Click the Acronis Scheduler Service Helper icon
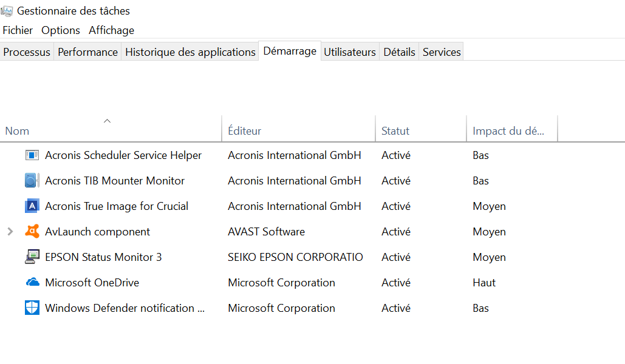This screenshot has width=625, height=364. point(32,155)
